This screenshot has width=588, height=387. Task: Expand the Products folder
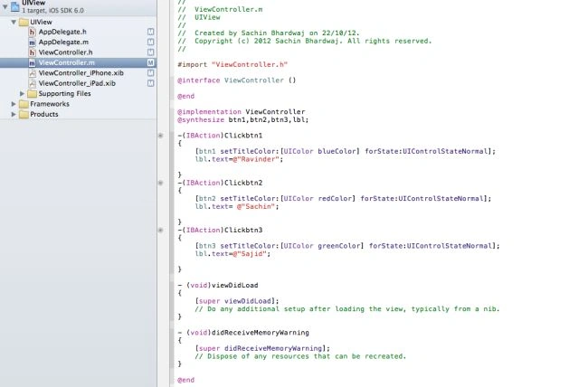point(14,114)
